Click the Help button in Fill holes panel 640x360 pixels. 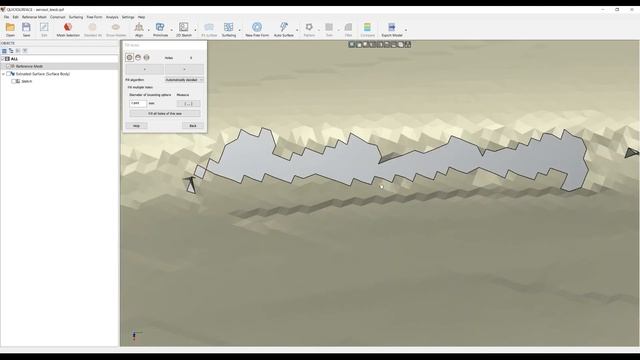point(136,126)
